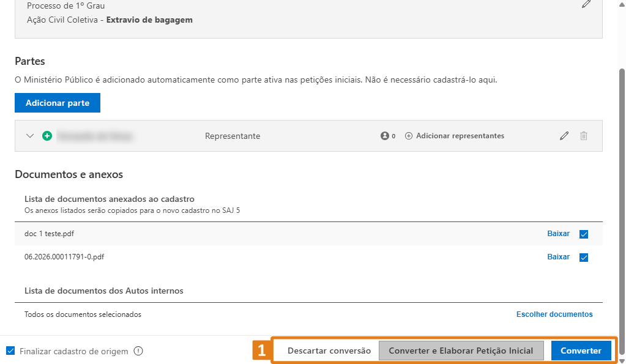Click the representatives count person icon
Viewport: 626px width, 364px height.
pyautogui.click(x=384, y=136)
